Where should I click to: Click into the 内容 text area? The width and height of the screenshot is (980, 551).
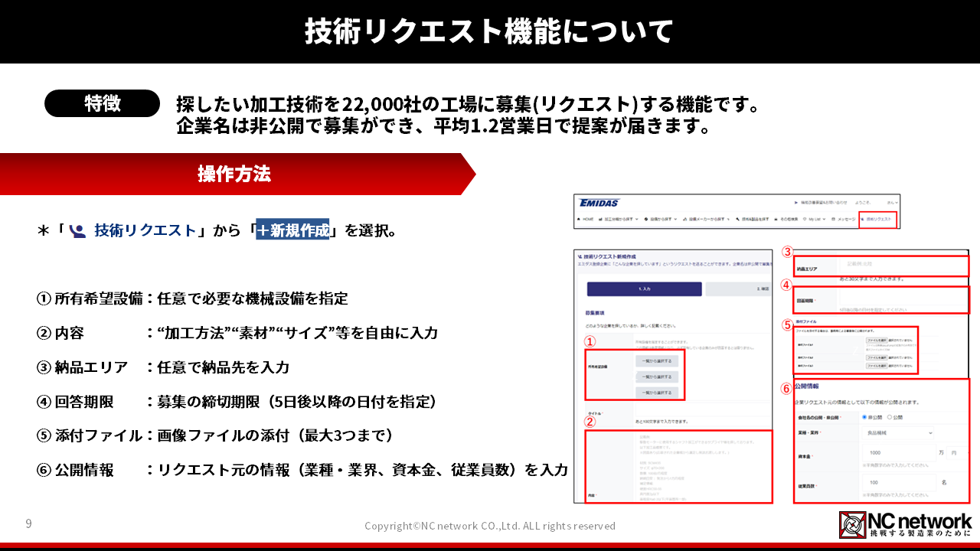(x=703, y=465)
